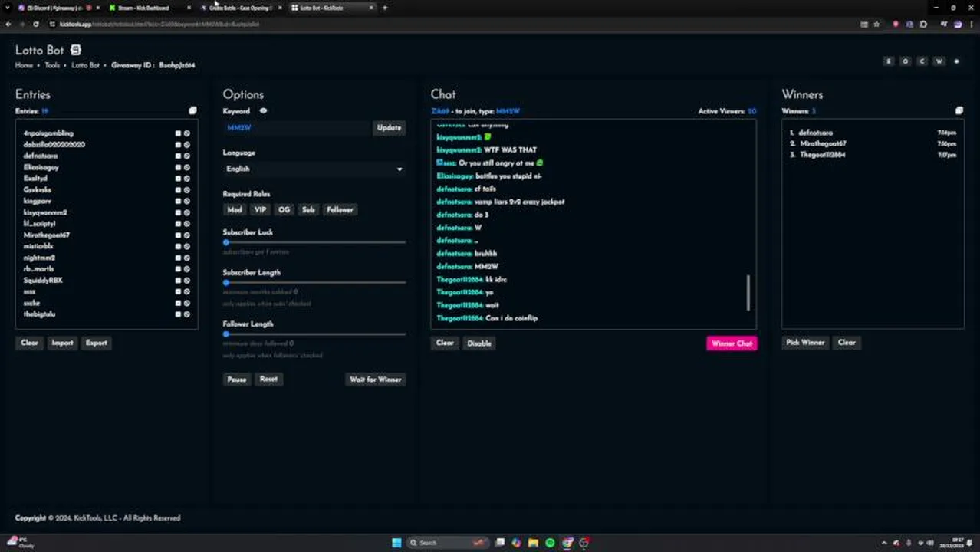
Task: Toggle the Mod required role
Action: click(235, 210)
